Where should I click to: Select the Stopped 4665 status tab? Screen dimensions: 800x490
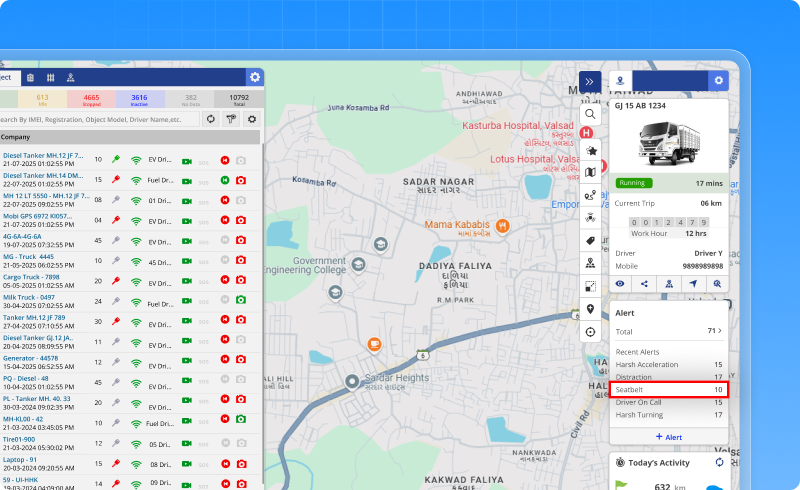91,99
